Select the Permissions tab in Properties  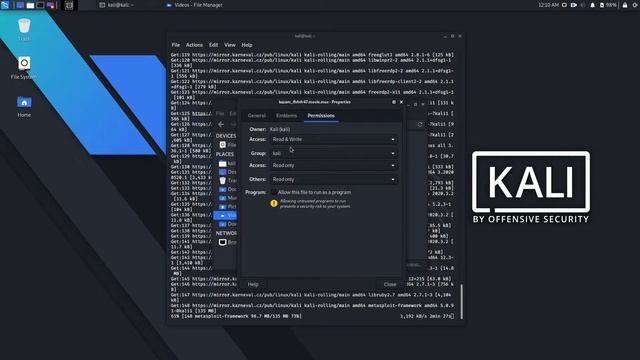[321, 116]
